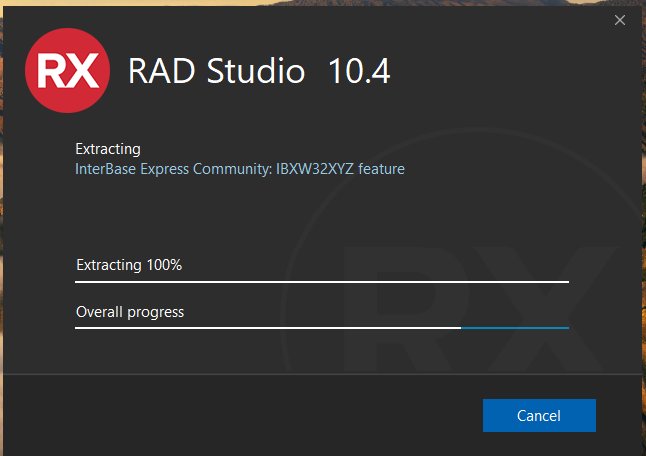Click the Overall progress bar

point(322,328)
